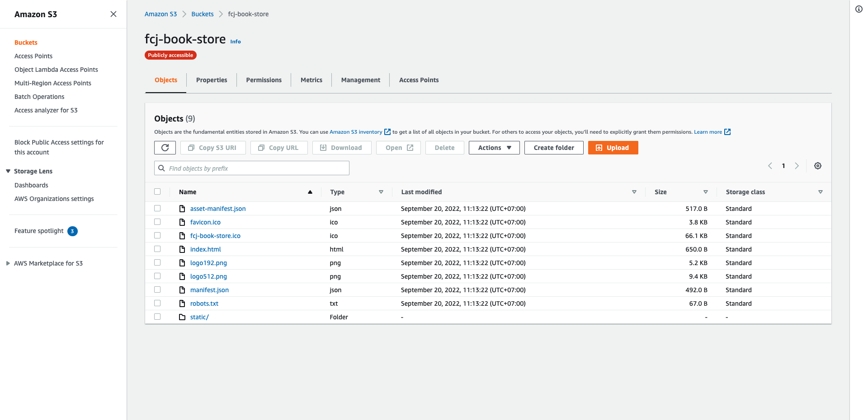
Task: Click the file icon beside index.html
Action: (x=182, y=249)
